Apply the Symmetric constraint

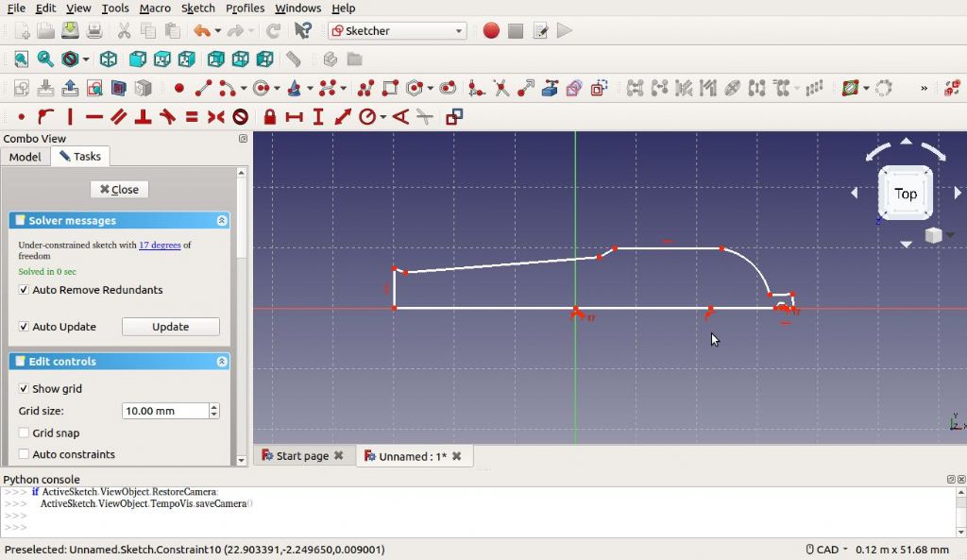click(x=216, y=116)
